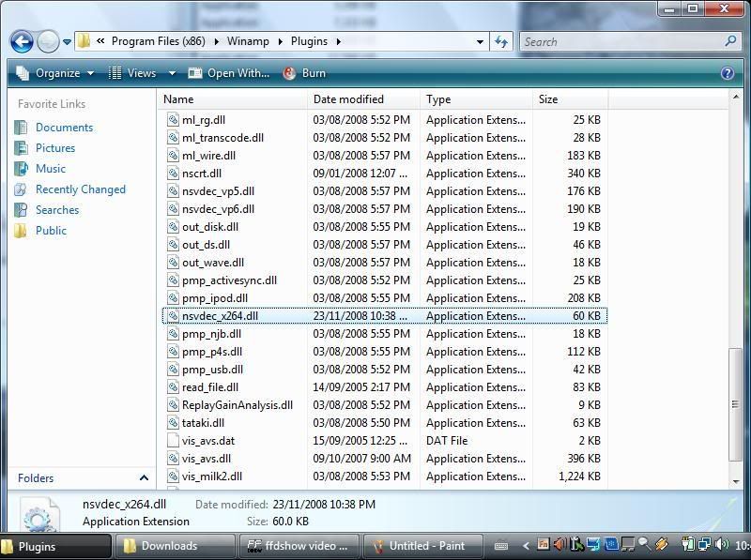Open the recent pages dropdown arrow

[67, 42]
